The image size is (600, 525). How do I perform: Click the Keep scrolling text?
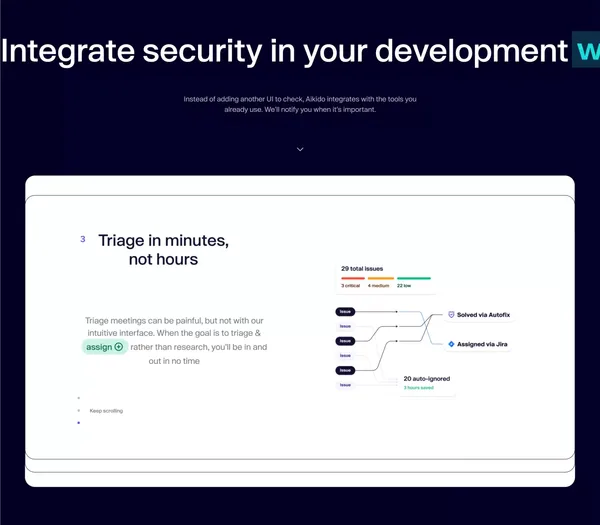[x=106, y=411]
